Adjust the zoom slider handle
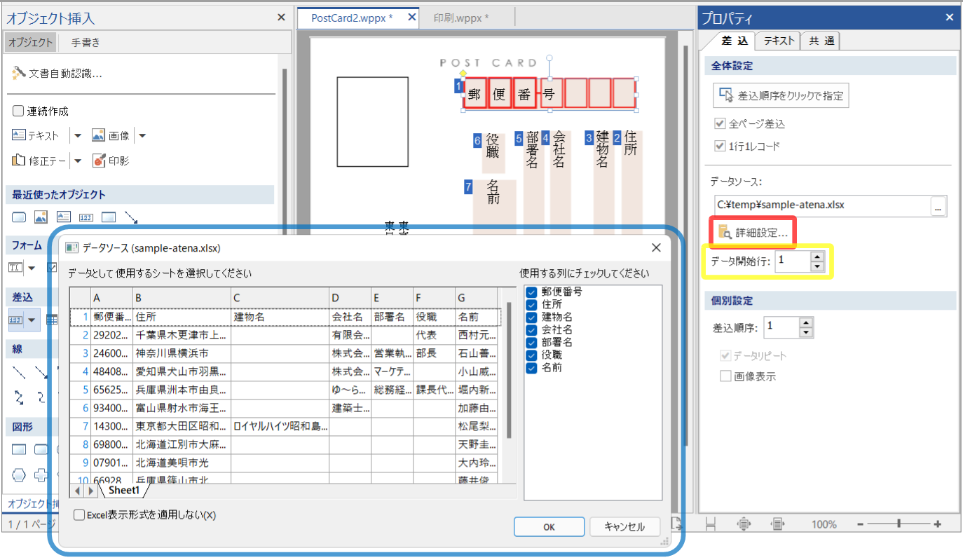 pyautogui.click(x=899, y=524)
